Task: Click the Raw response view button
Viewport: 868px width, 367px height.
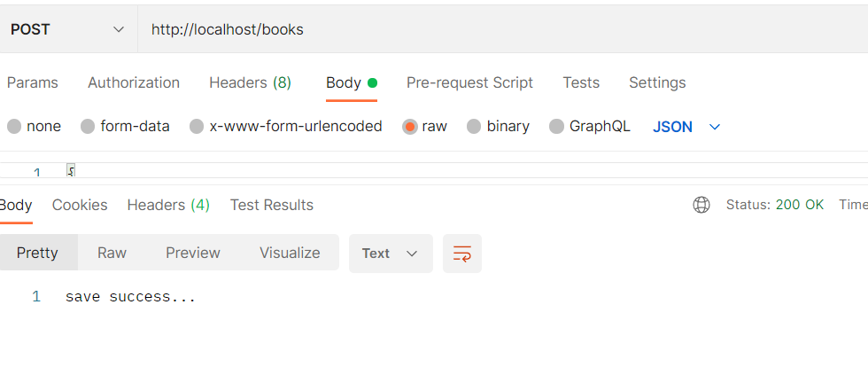Action: [112, 253]
